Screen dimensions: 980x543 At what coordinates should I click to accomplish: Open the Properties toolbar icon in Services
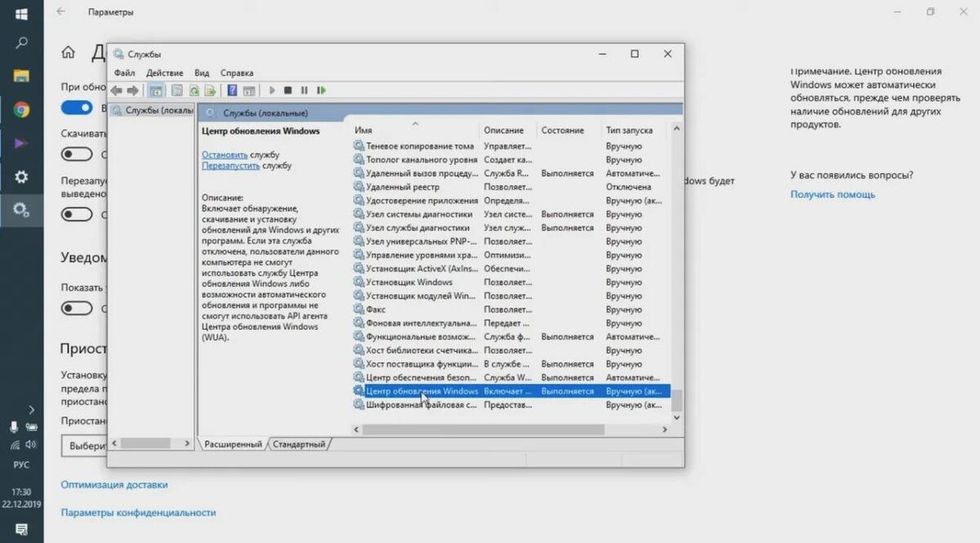tap(177, 91)
